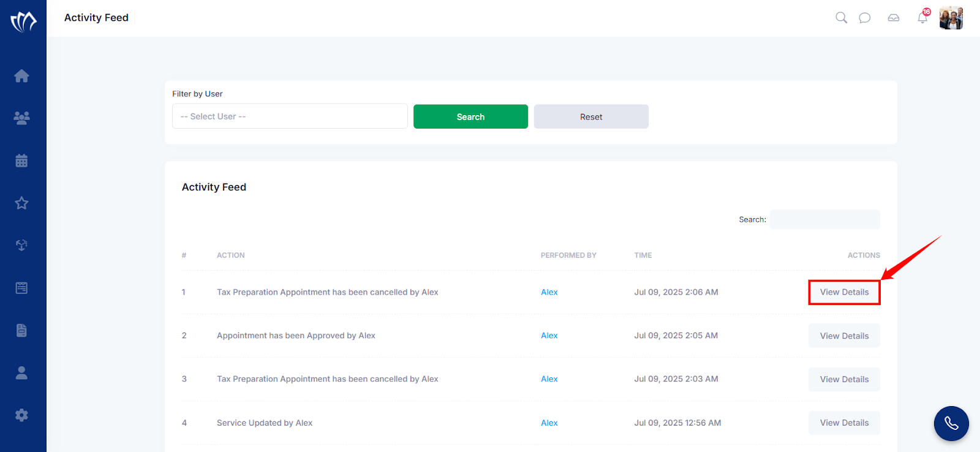Open the calendar icon in sidebar

pyautogui.click(x=21, y=160)
